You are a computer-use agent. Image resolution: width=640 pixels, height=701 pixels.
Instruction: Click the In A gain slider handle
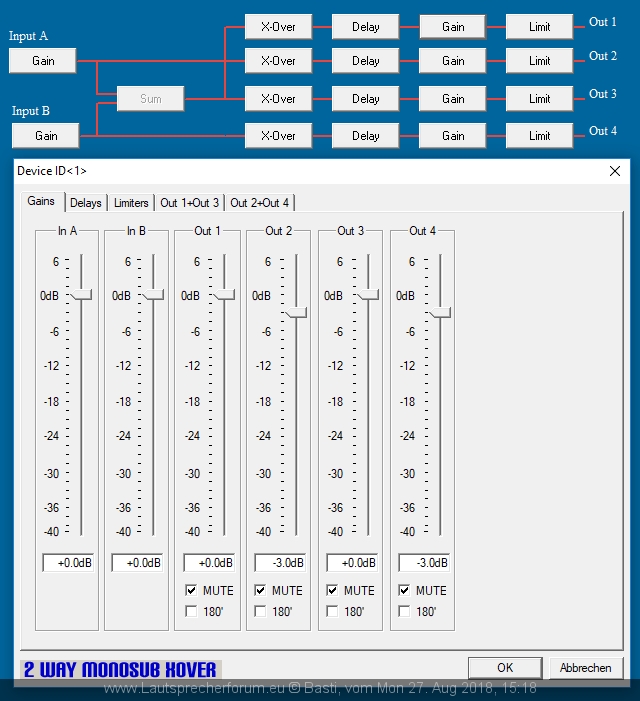coord(81,294)
